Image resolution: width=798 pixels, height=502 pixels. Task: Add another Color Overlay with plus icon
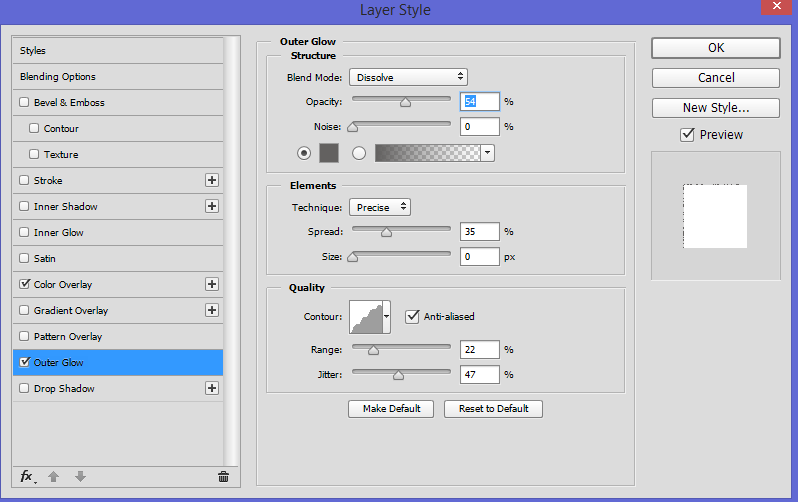(211, 284)
